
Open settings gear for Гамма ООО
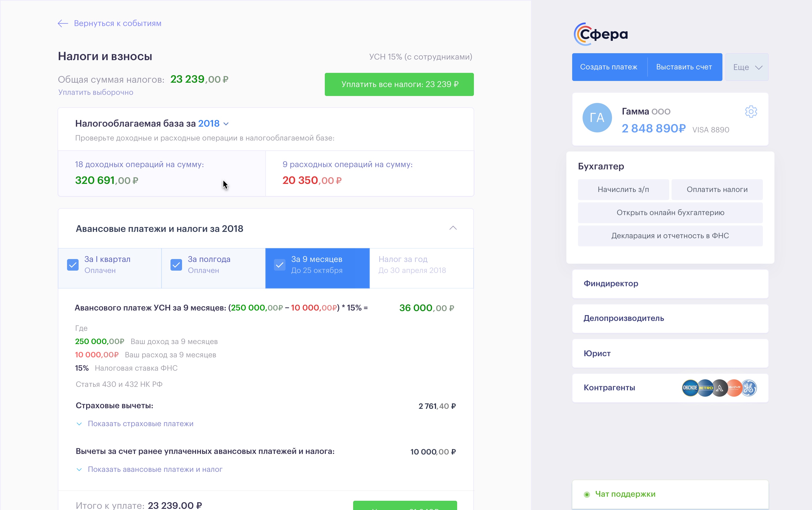tap(751, 112)
